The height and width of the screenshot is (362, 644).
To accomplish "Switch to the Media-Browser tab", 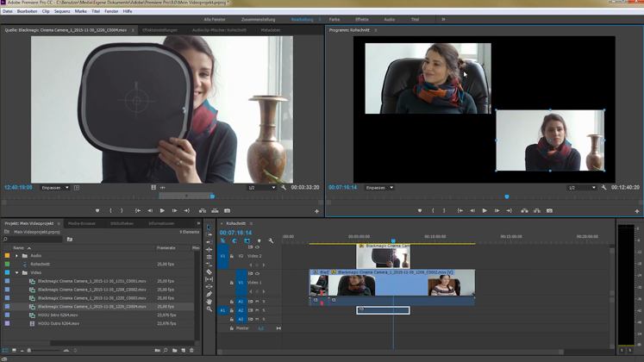I will tap(82, 223).
